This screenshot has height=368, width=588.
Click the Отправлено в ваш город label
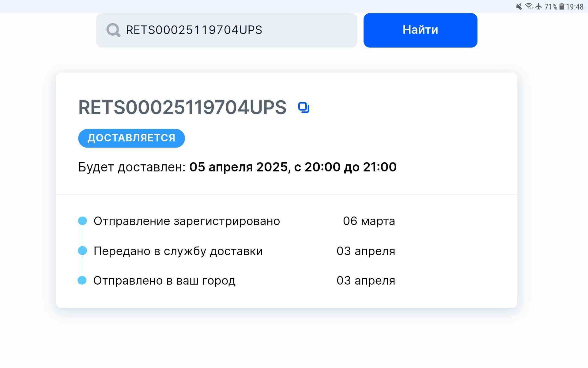(x=164, y=281)
